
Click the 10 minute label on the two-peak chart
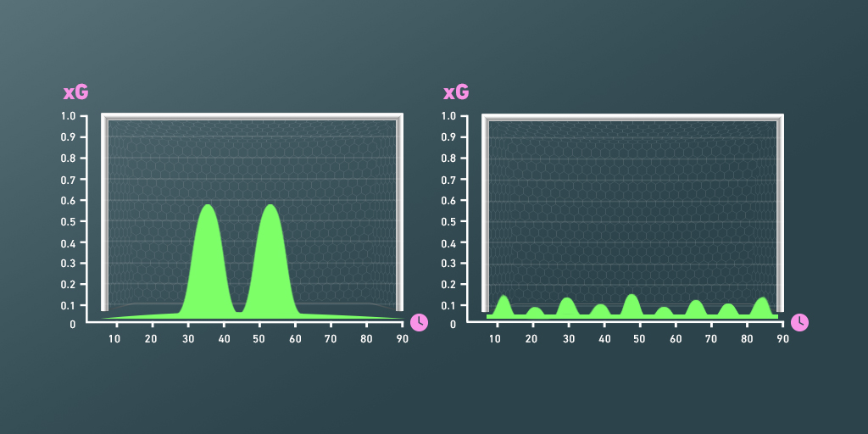(x=114, y=339)
